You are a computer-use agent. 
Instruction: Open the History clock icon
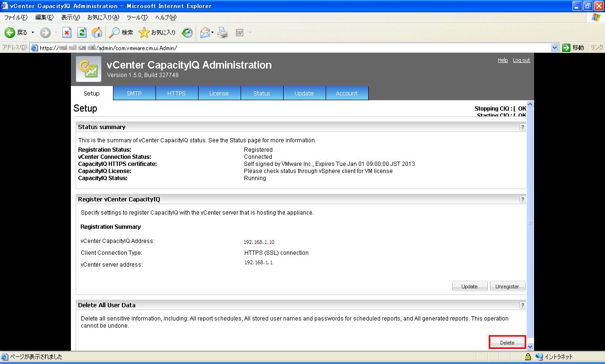[187, 33]
